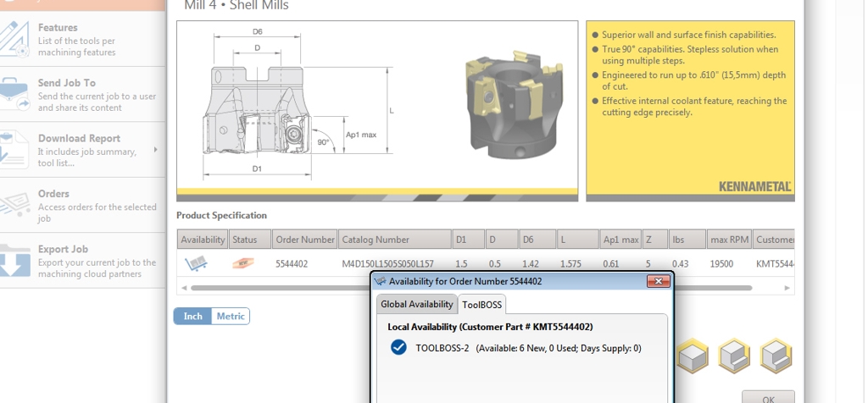Click the Mill 4 Shell Mills heading
The height and width of the screenshot is (403, 868).
(236, 6)
